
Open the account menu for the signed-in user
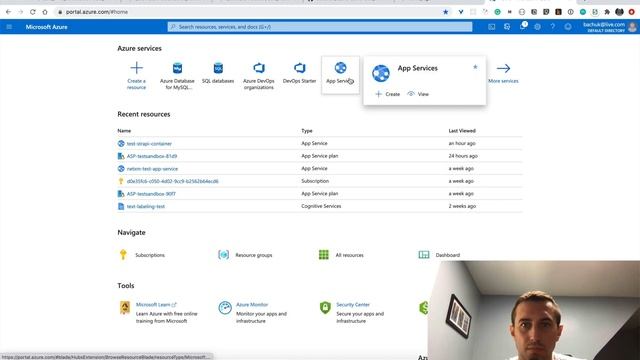click(x=610, y=27)
